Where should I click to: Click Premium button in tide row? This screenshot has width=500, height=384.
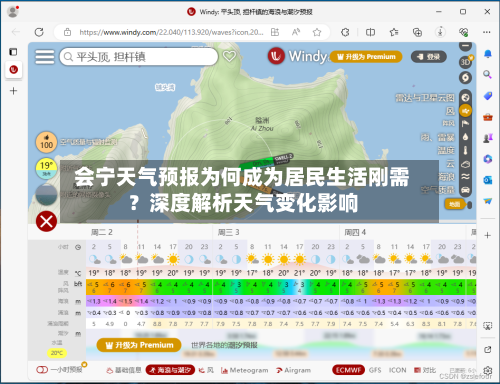tap(139, 345)
